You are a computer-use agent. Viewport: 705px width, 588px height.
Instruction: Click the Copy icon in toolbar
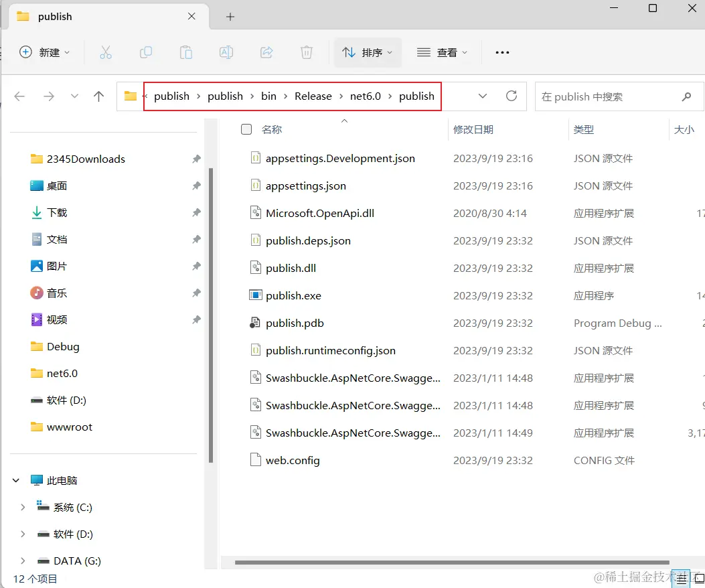click(x=146, y=53)
